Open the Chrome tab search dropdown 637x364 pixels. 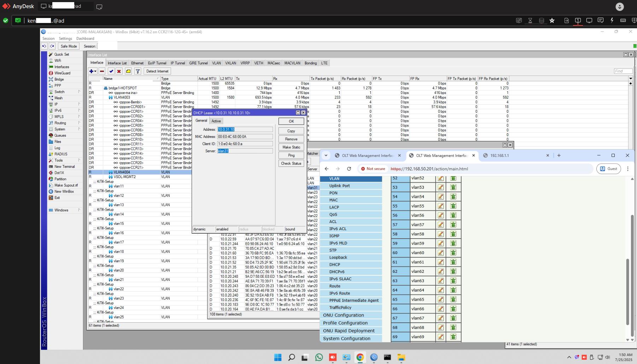[x=326, y=155]
